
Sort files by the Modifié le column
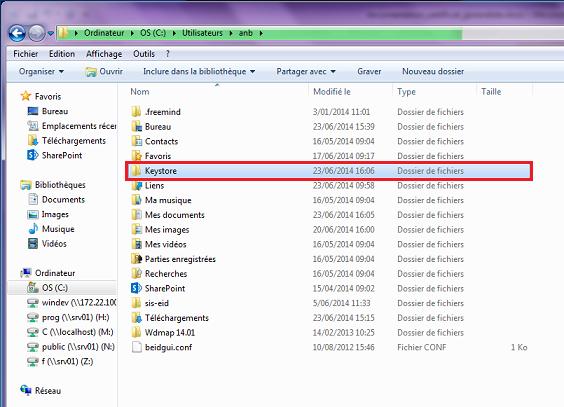coord(332,92)
